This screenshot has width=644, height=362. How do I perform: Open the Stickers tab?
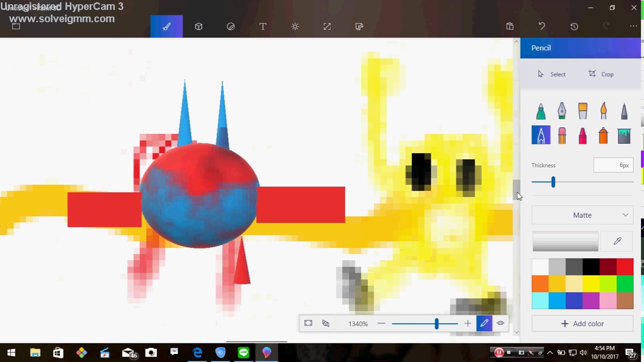point(231,27)
